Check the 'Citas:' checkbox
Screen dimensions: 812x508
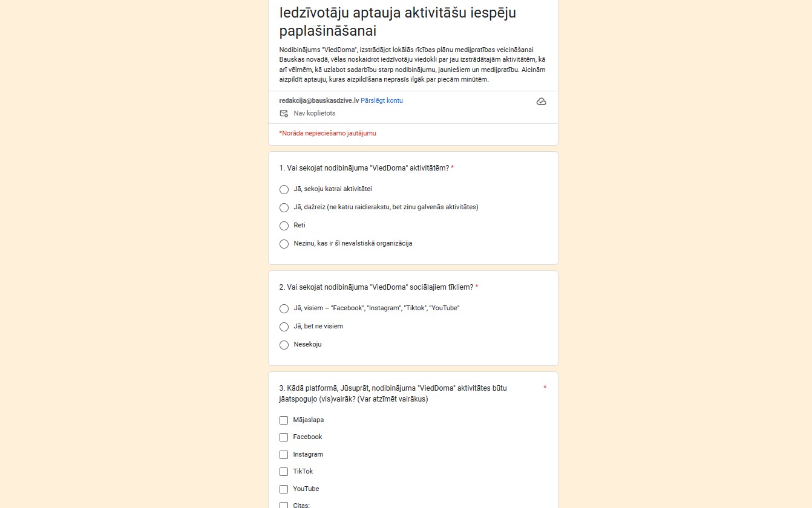[x=284, y=505]
